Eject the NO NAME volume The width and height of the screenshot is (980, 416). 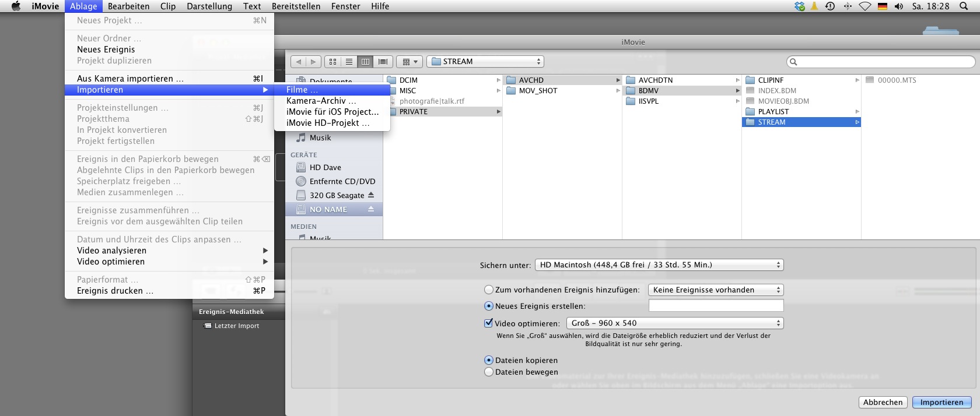371,209
